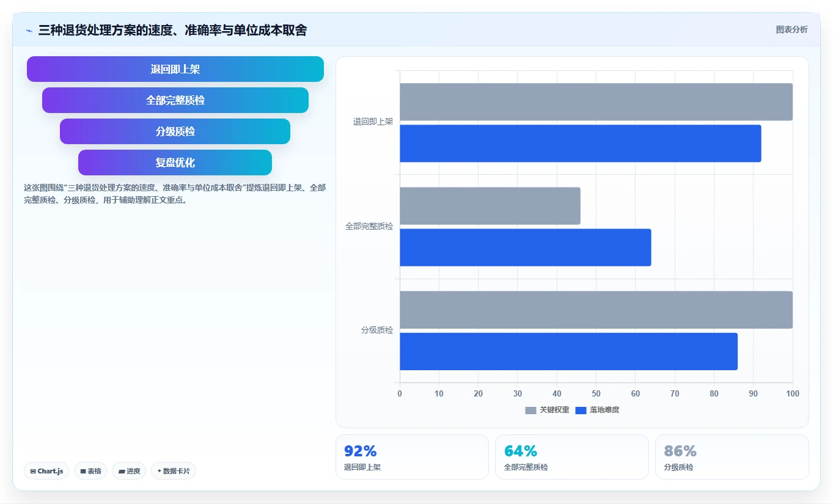This screenshot has height=504, width=833.
Task: Click the 表格 tag chip
Action: (90, 471)
